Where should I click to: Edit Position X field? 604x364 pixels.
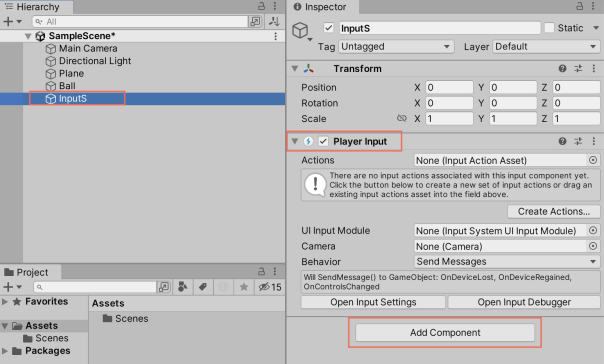(x=449, y=87)
